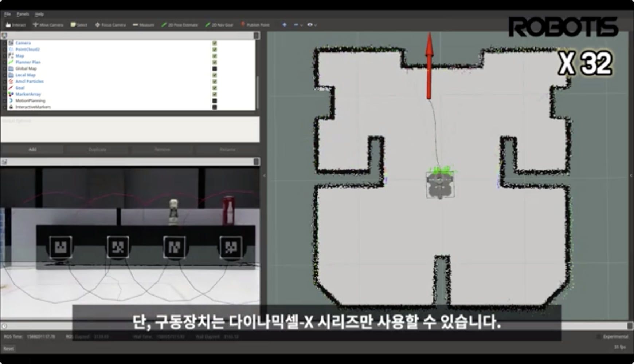Click the Rename display button
Viewport: 634px width, 364px height.
point(227,150)
